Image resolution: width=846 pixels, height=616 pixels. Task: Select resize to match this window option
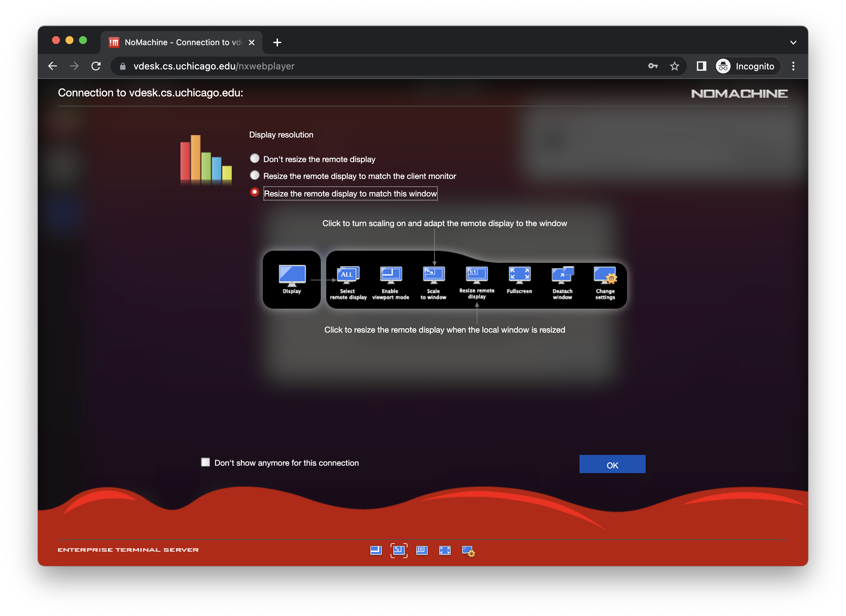pos(255,192)
